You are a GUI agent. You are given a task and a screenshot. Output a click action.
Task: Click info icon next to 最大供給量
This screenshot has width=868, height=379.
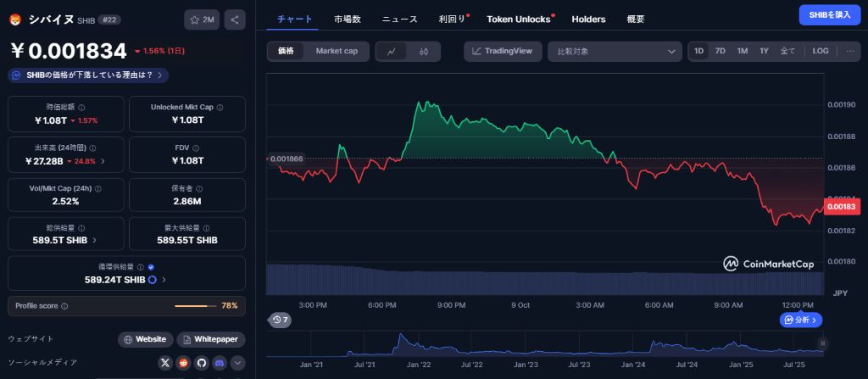point(207,228)
